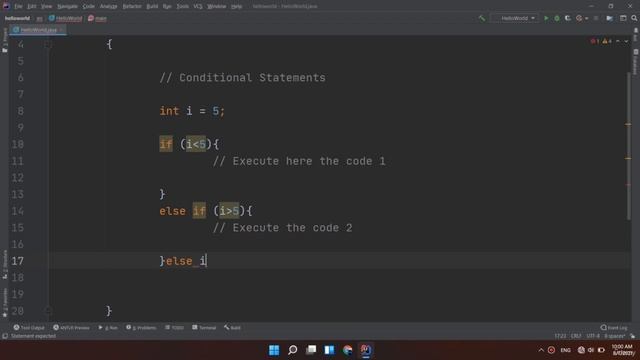Click the CRLF line separator in status bar

(576, 336)
